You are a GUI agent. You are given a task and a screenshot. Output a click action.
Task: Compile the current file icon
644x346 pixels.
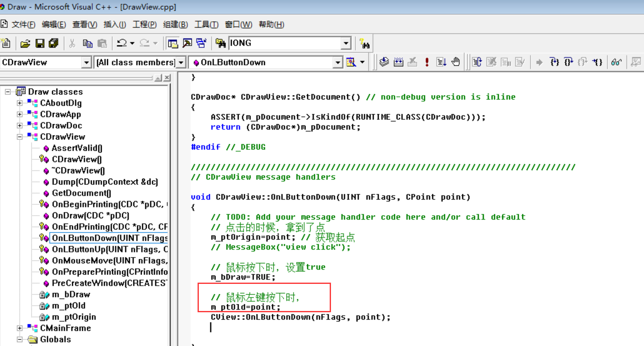pyautogui.click(x=384, y=62)
